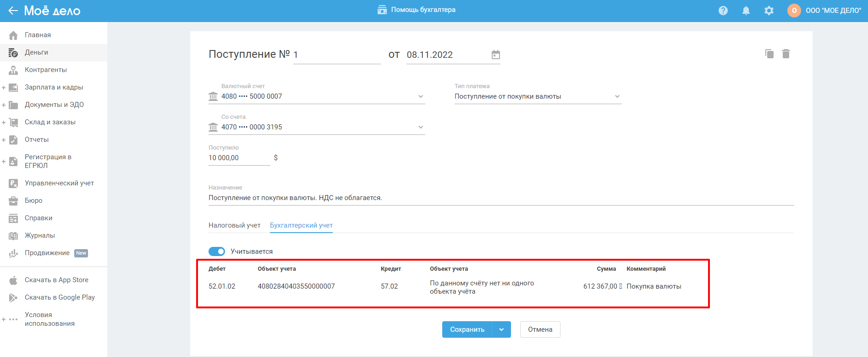Click the Поступило amount field

239,158
